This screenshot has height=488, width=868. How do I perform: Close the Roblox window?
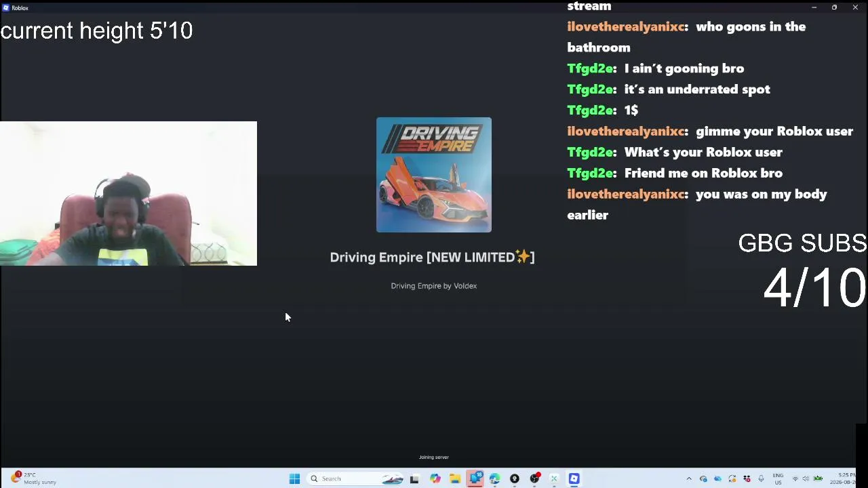pyautogui.click(x=855, y=7)
